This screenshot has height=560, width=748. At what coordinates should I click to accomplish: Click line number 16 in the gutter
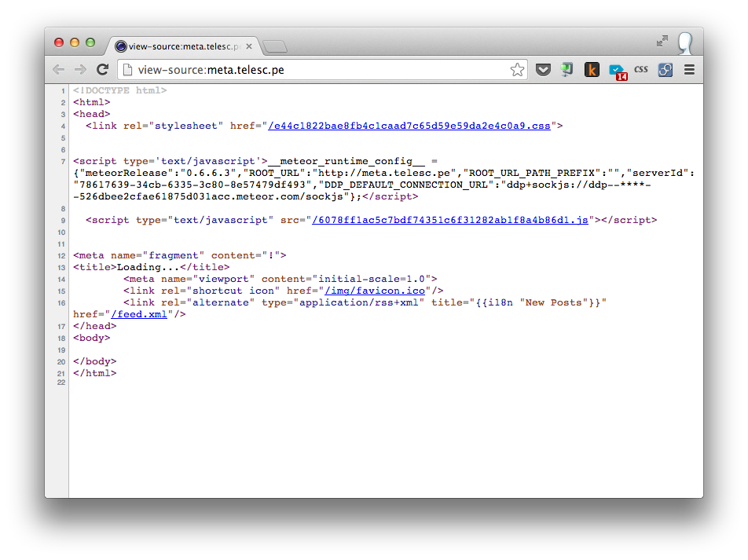coord(61,303)
